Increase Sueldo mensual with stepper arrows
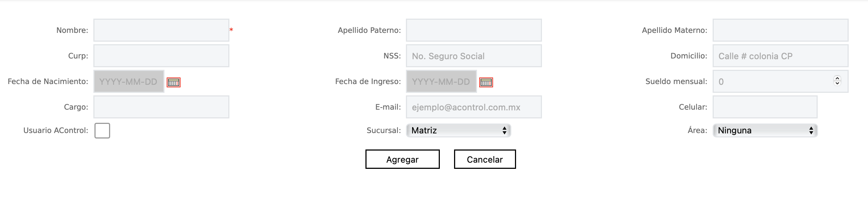Viewport: 868px width, 201px height. coord(837,79)
